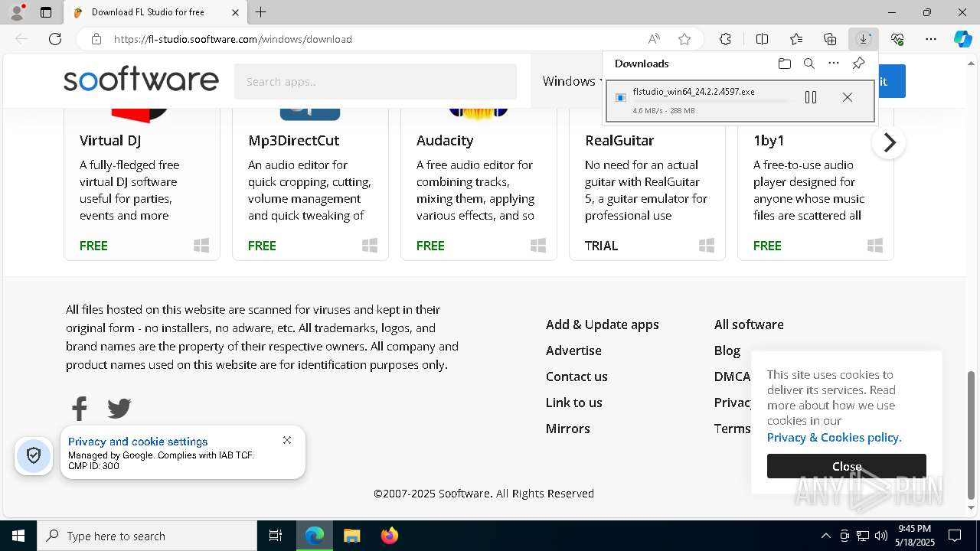
Task: Open Task View on taskbar
Action: click(x=276, y=536)
